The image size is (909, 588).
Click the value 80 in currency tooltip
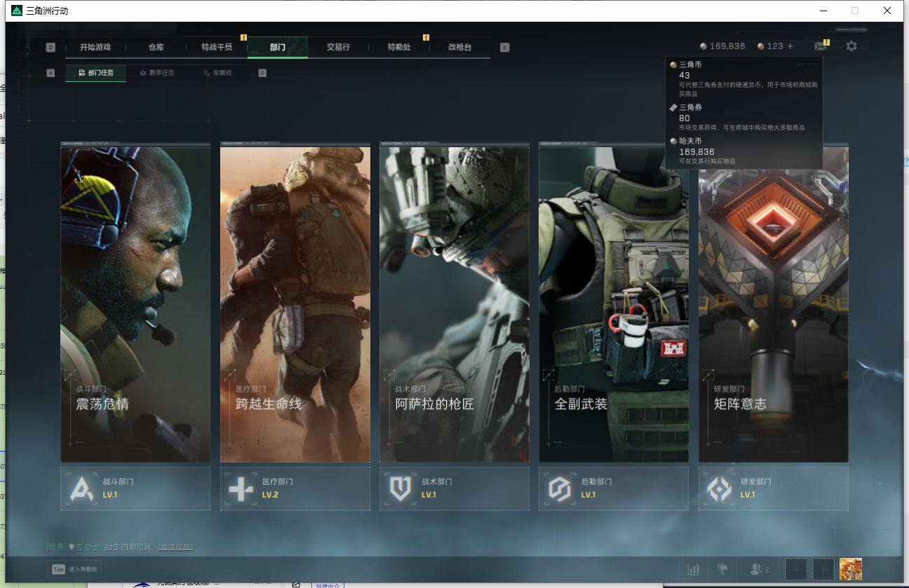pyautogui.click(x=685, y=118)
